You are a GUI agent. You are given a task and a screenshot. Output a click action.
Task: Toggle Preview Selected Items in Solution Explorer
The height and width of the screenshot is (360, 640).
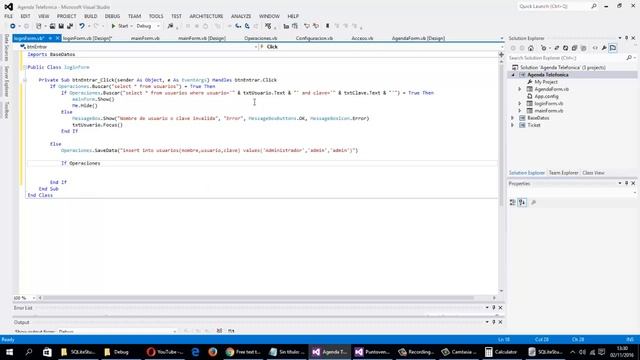point(613,48)
